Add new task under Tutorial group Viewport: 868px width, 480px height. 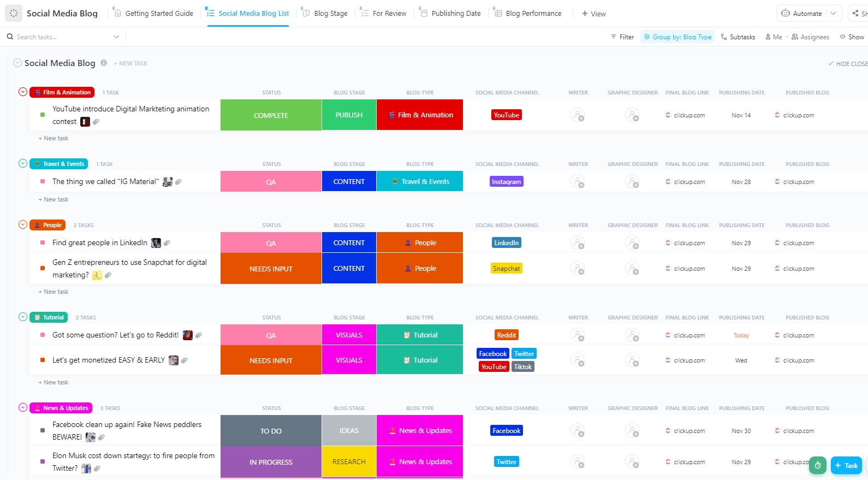[53, 382]
